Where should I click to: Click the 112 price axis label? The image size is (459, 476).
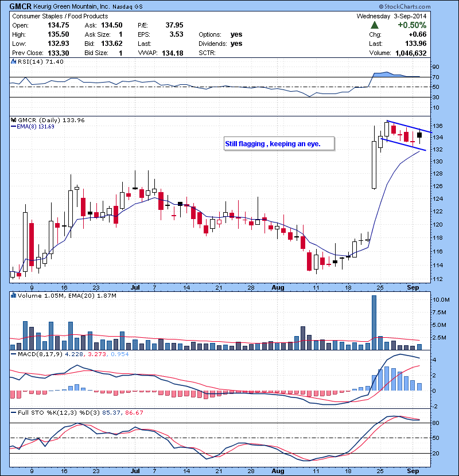[438, 279]
